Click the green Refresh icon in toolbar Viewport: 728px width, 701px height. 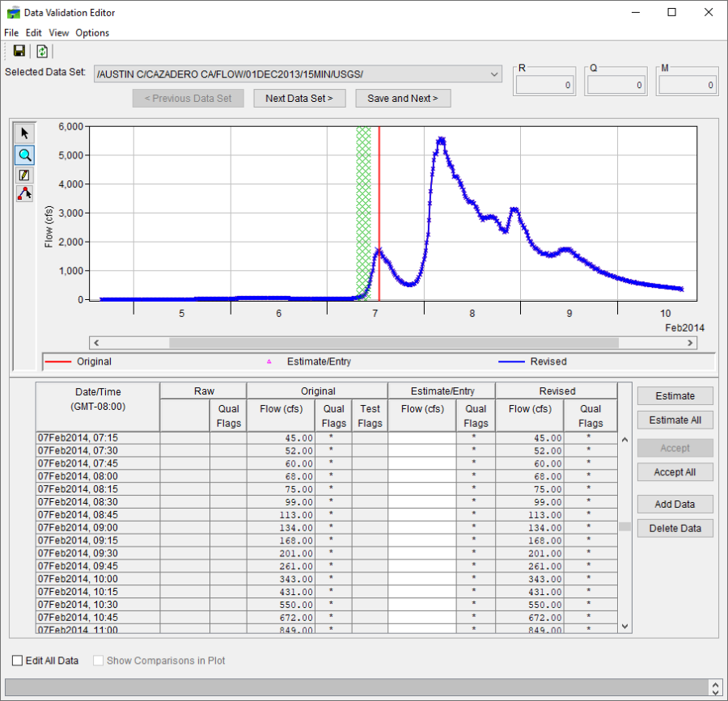[x=42, y=51]
